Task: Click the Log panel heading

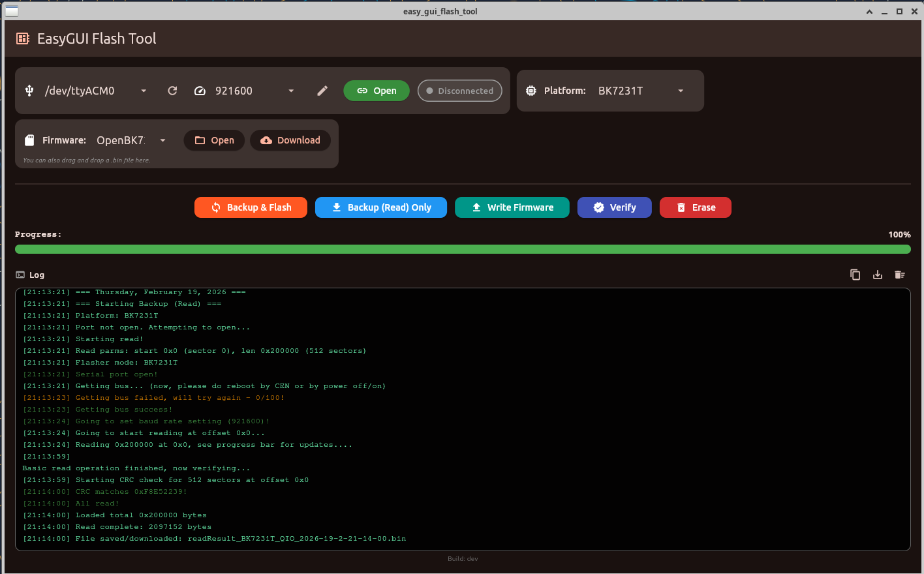Action: click(x=37, y=275)
